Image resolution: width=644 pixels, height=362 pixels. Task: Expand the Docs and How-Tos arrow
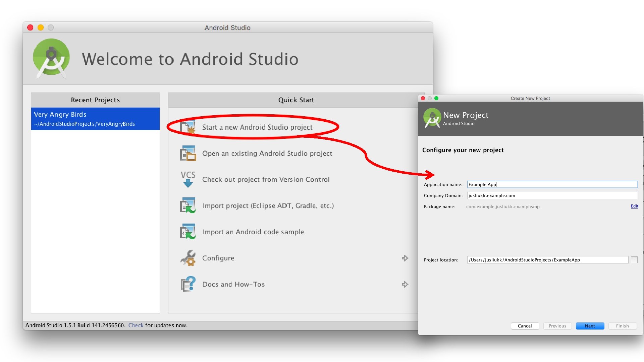(x=405, y=284)
